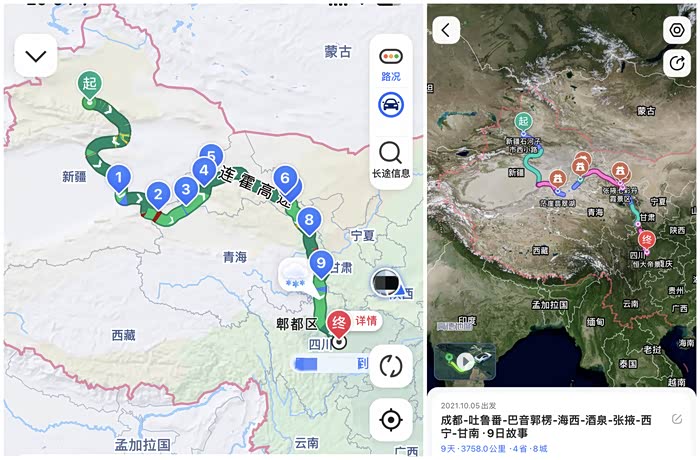Tap the snow weather icon on route
The image size is (700, 460).
295,276
